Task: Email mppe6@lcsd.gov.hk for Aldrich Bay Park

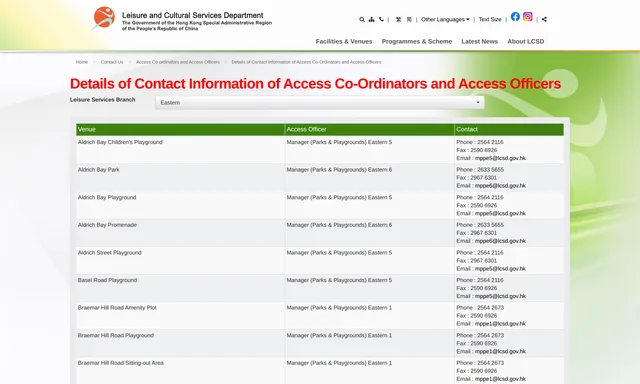Action: pyautogui.click(x=500, y=186)
